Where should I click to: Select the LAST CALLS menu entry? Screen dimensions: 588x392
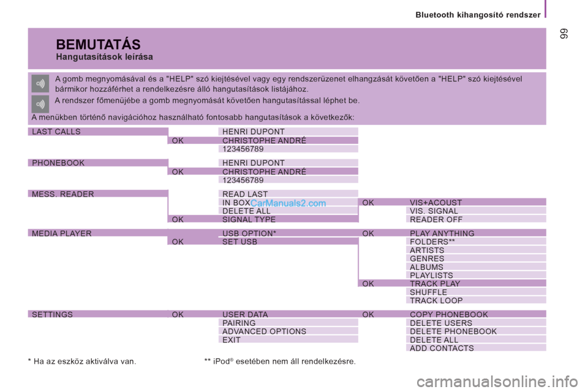[98, 132]
